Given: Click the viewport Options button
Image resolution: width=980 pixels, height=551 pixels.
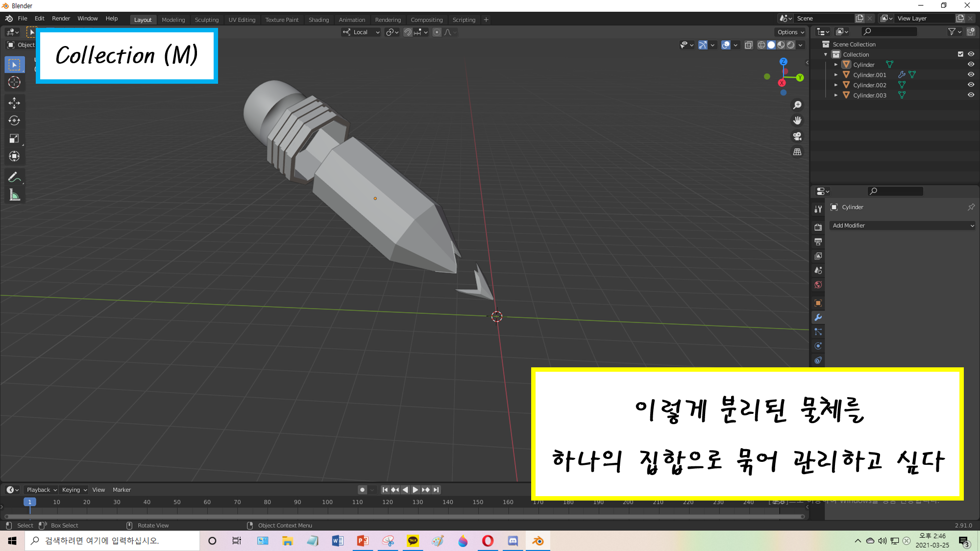Looking at the screenshot, I should (x=790, y=32).
